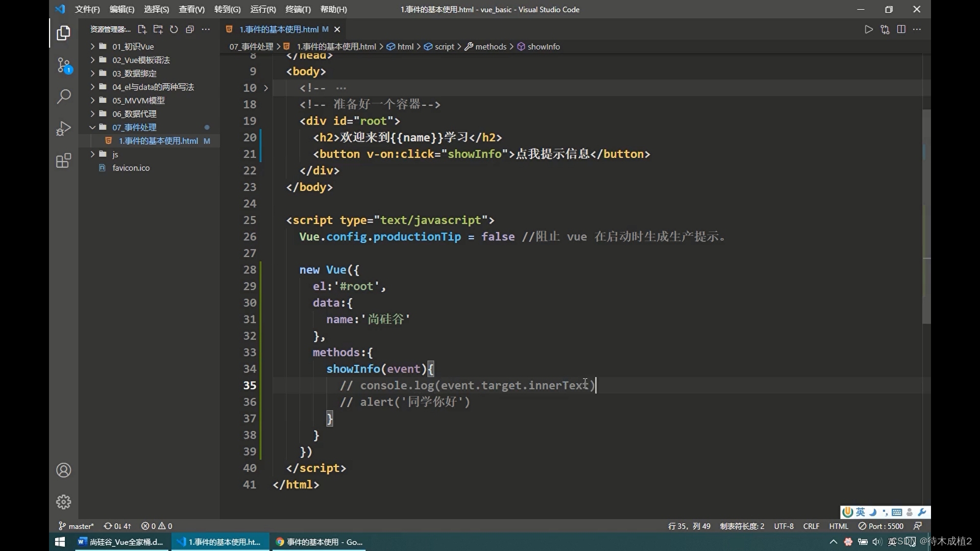The height and width of the screenshot is (551, 980).
Task: Open the 终端(T) menu
Action: coord(298,9)
